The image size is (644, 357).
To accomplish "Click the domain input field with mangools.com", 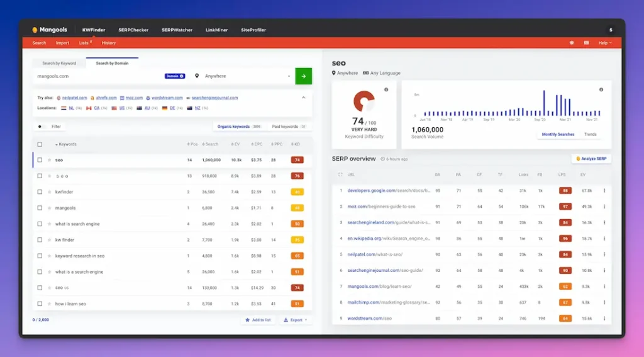I will point(97,76).
